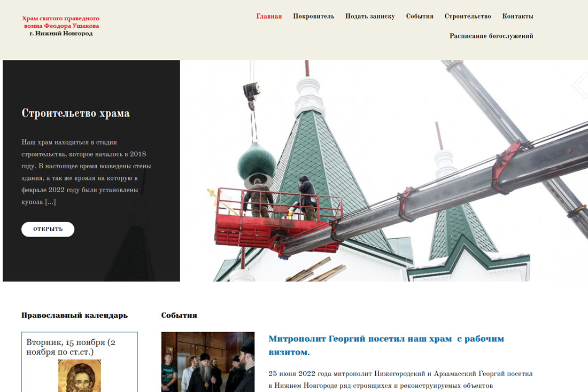
Task: Click the site logo for Храм Феодора Ушакова
Action: (61, 26)
